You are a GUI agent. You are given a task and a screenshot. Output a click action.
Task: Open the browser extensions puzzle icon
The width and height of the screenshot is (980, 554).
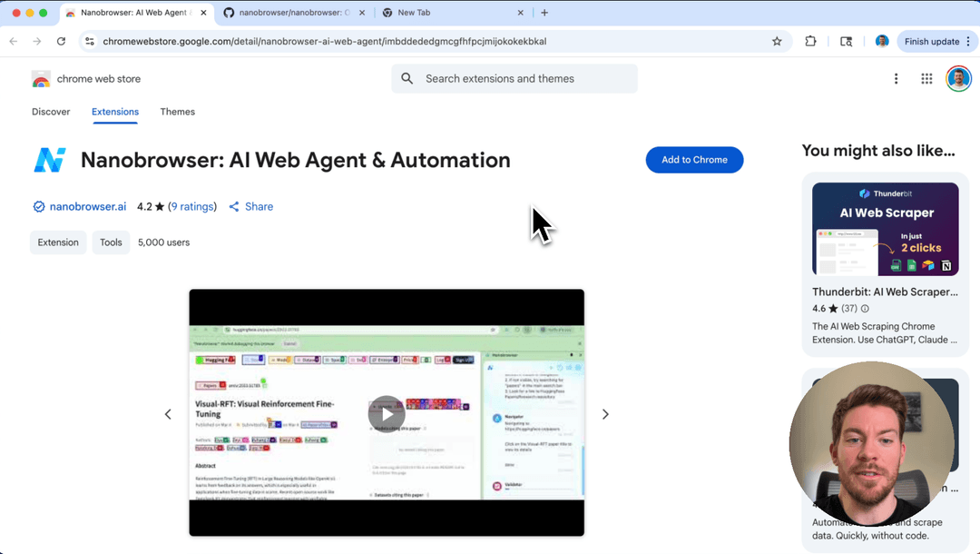[810, 41]
